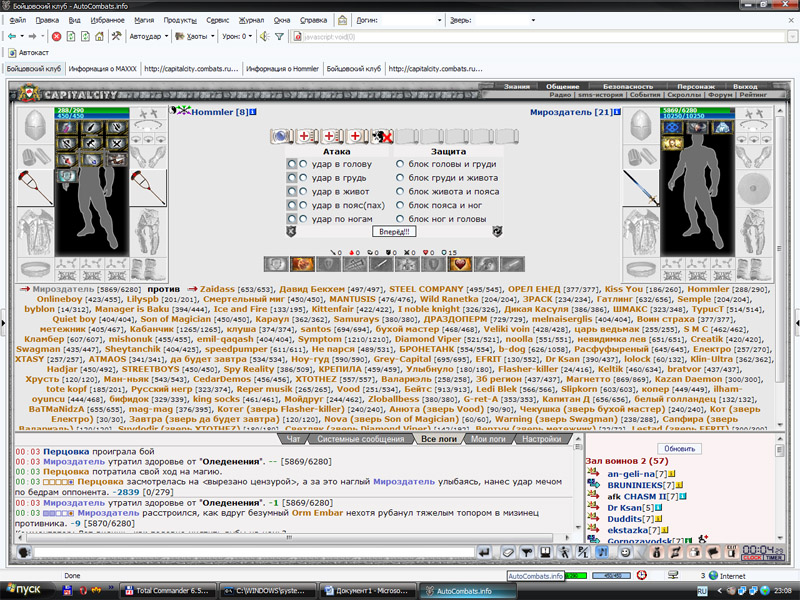Image resolution: width=800 pixels, height=600 pixels.
Task: Open the crossed hammers tools icon
Action: (116, 36)
